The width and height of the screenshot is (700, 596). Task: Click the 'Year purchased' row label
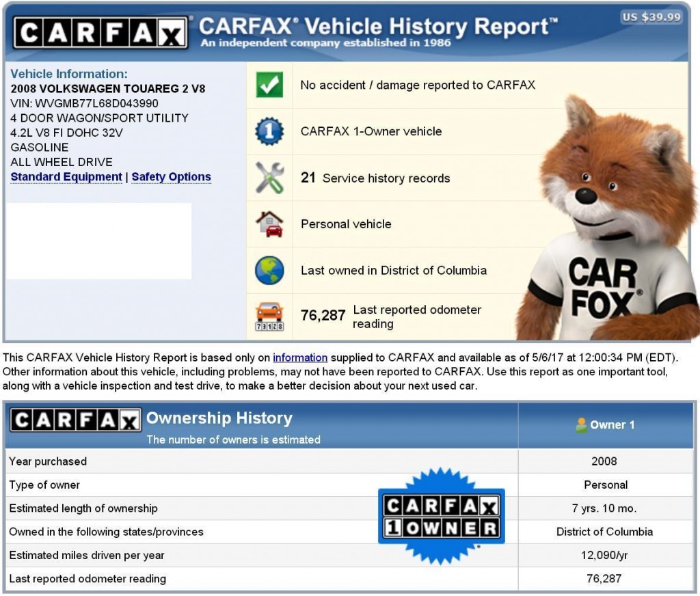tap(48, 461)
